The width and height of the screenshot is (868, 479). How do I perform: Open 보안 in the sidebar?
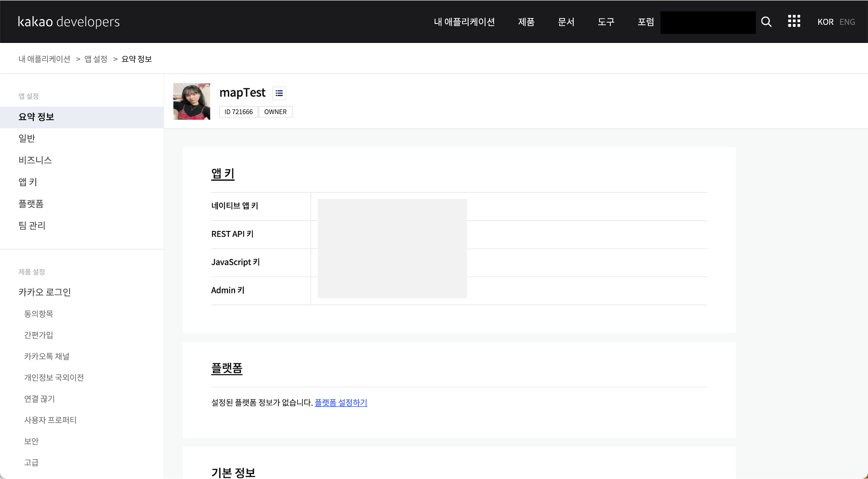[x=32, y=441]
